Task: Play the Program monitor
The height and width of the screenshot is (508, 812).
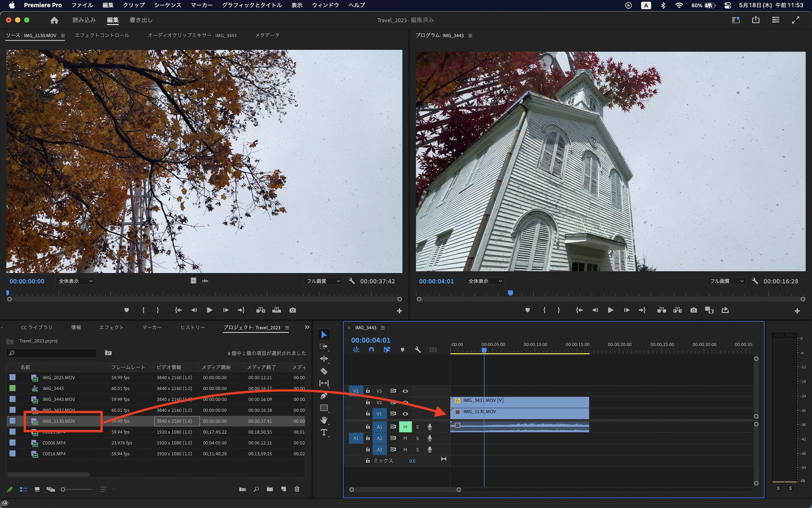Action: pyautogui.click(x=610, y=310)
